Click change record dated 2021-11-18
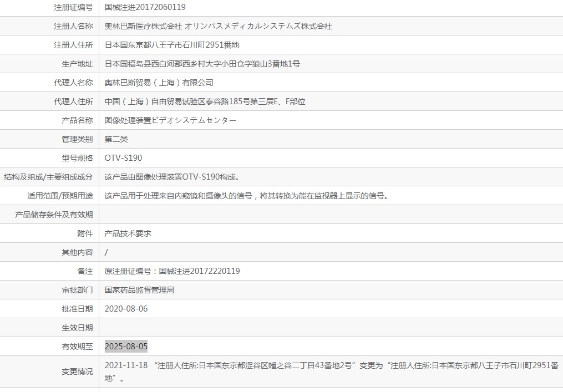Image resolution: width=563 pixels, height=392 pixels. (331, 371)
